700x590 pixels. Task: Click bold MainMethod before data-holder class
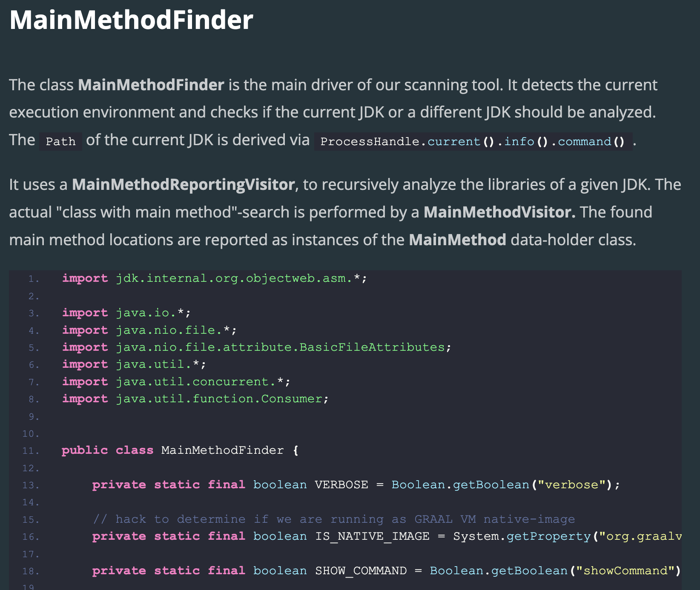(457, 240)
